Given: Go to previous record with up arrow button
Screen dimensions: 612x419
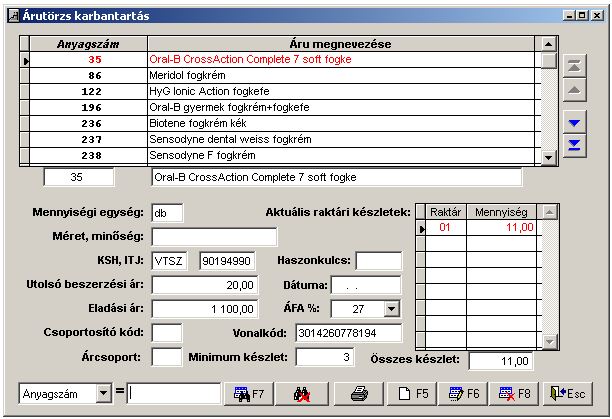Looking at the screenshot, I should point(575,90).
